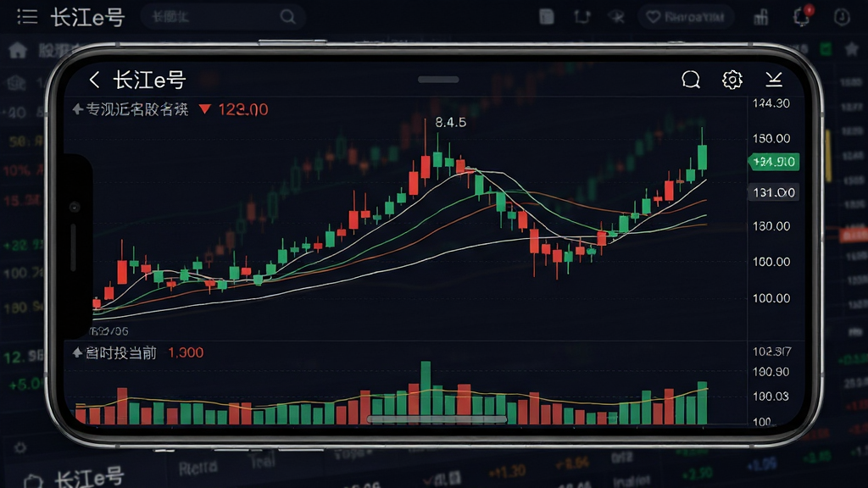The height and width of the screenshot is (488, 868).
Task: Tap the red down-triangle price 123.00
Action: click(x=234, y=109)
